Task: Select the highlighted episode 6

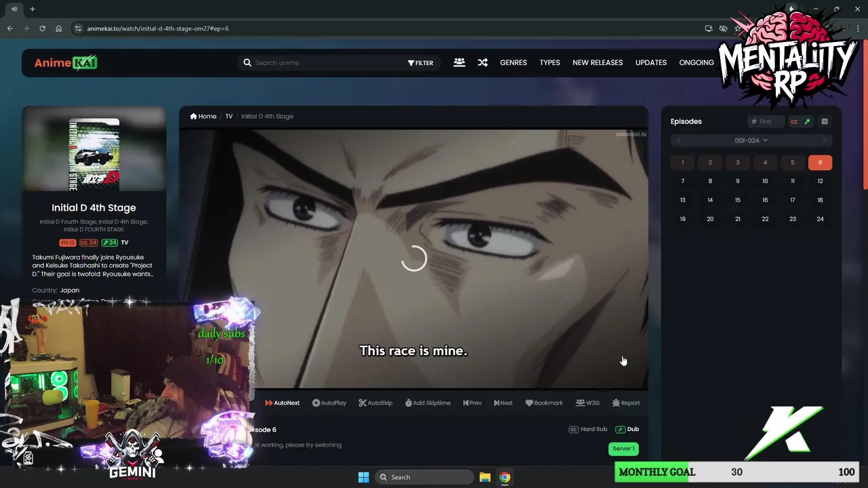Action: tap(820, 163)
